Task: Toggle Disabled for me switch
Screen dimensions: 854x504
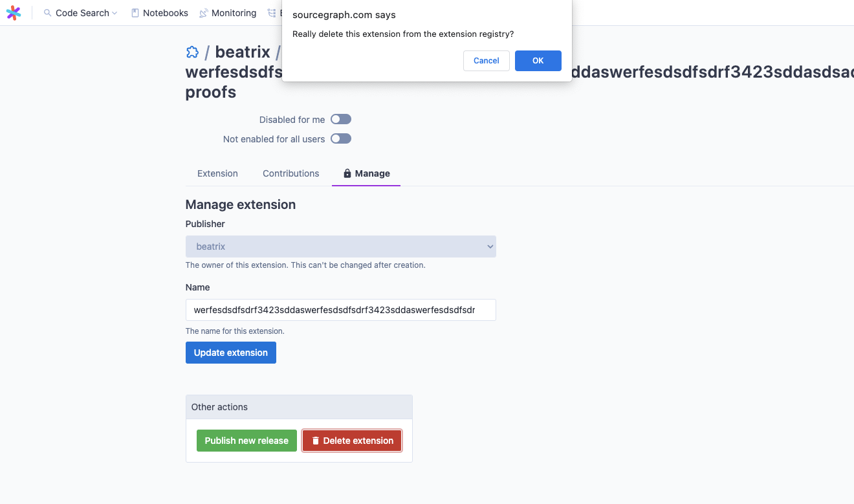Action: pos(341,119)
